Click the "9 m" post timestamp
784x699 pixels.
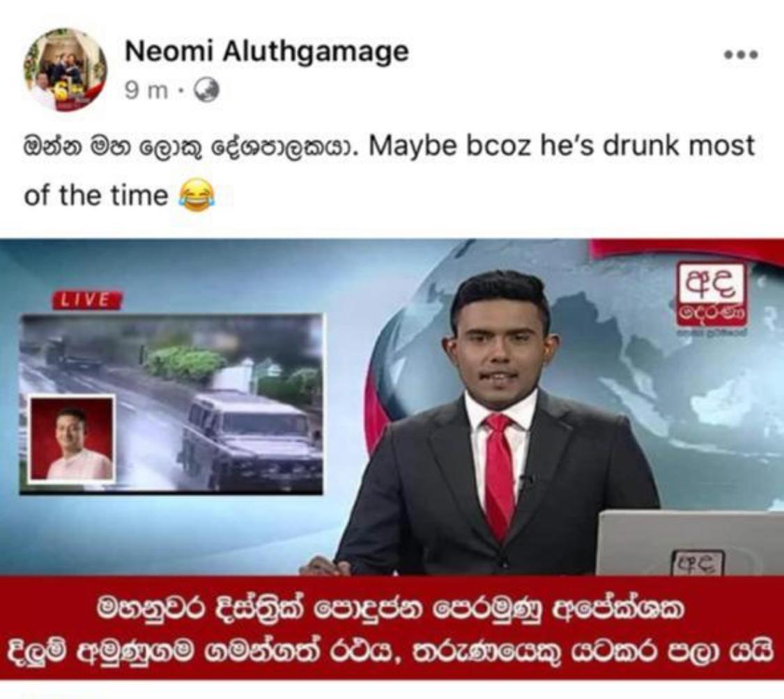pos(146,91)
